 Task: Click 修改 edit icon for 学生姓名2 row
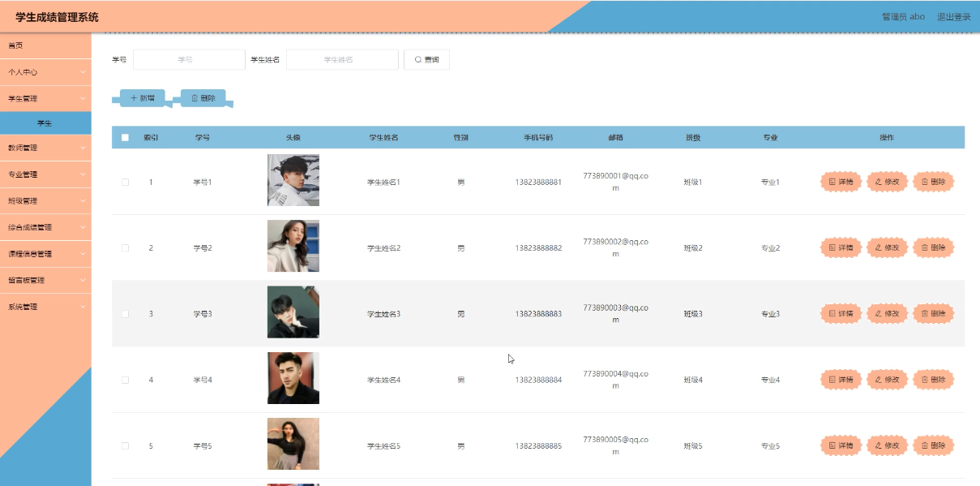pos(879,247)
